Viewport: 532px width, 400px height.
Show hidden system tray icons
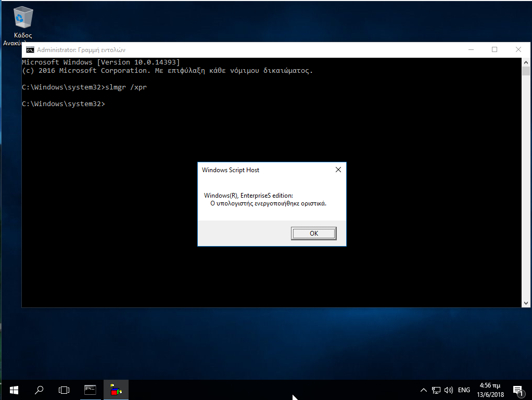pos(423,390)
